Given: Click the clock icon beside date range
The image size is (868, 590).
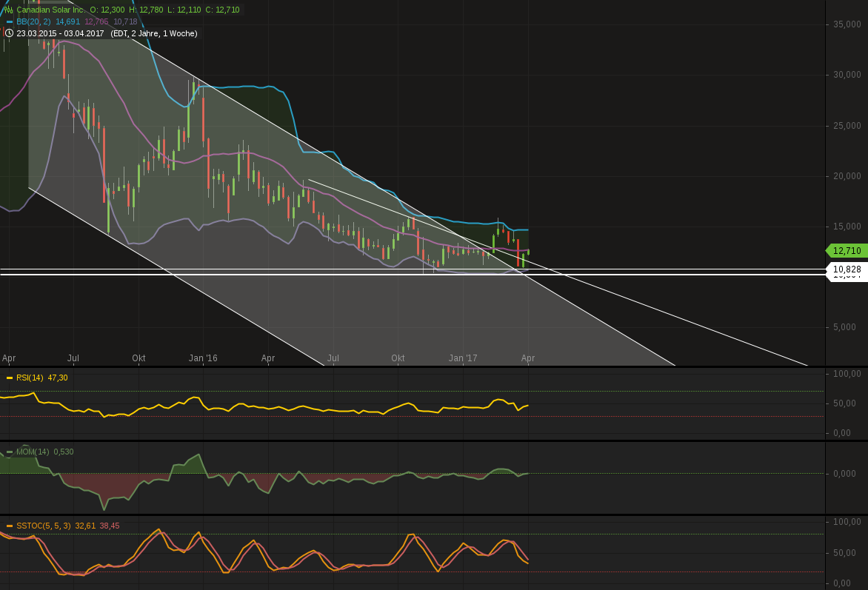Looking at the screenshot, I should 9,33.
